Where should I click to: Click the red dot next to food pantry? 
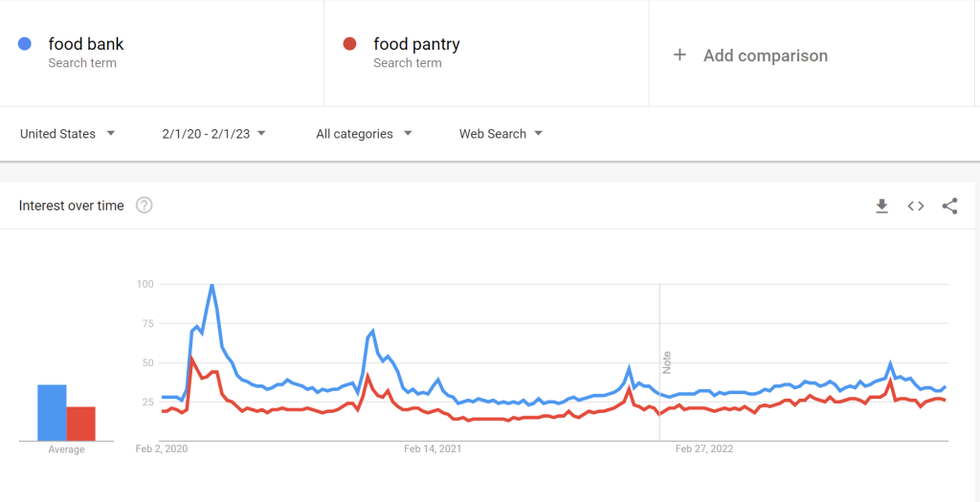pos(350,44)
